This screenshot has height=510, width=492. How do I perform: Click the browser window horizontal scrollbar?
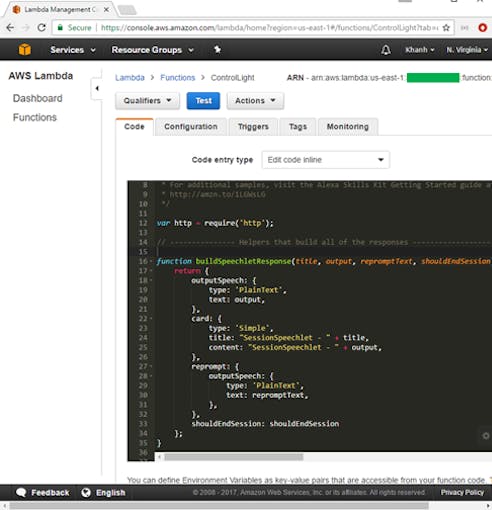pyautogui.click(x=219, y=506)
